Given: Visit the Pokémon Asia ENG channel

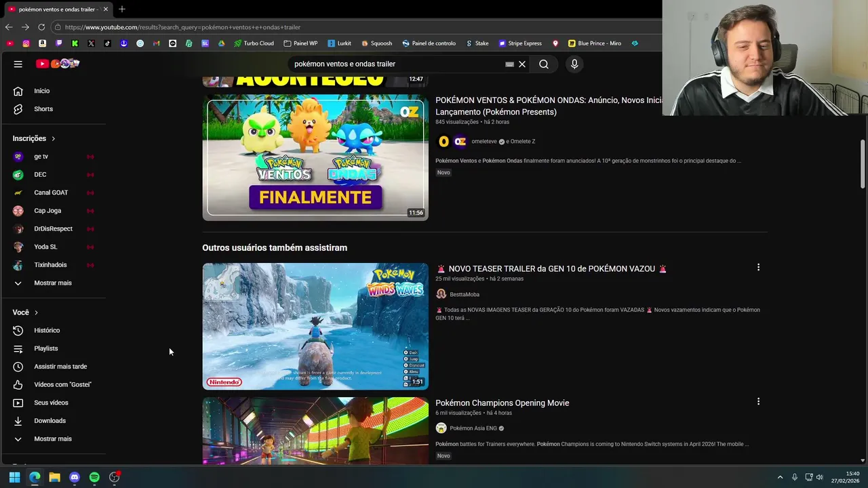Looking at the screenshot, I should point(473,428).
